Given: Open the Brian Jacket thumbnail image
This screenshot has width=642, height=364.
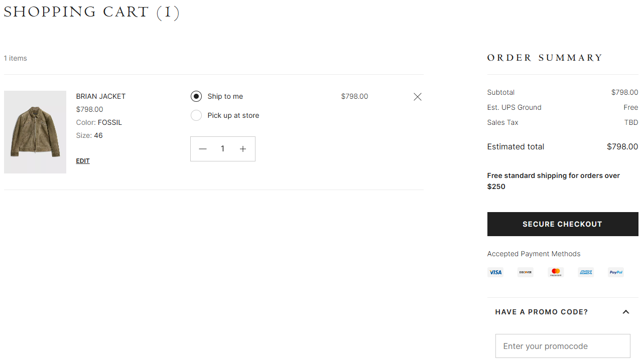Looking at the screenshot, I should point(35,132).
